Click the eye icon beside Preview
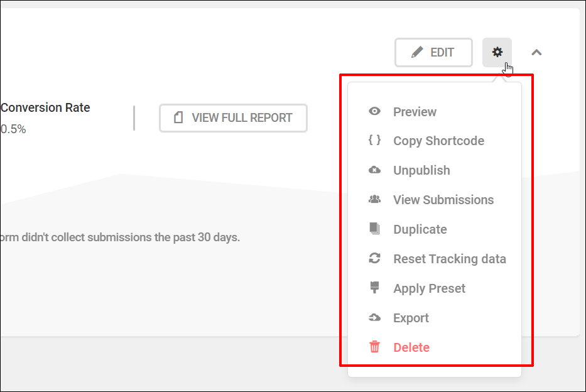This screenshot has width=586, height=392. click(374, 111)
